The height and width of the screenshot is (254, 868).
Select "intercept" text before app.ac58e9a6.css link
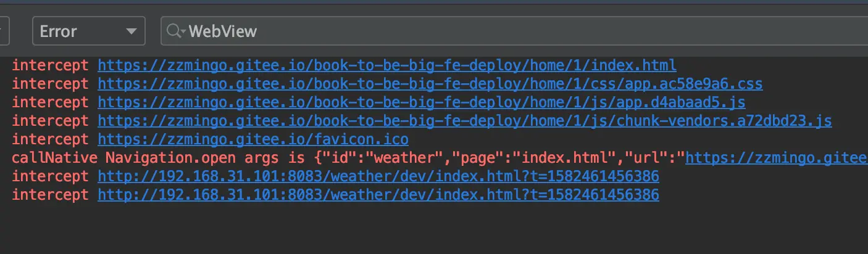click(x=51, y=84)
